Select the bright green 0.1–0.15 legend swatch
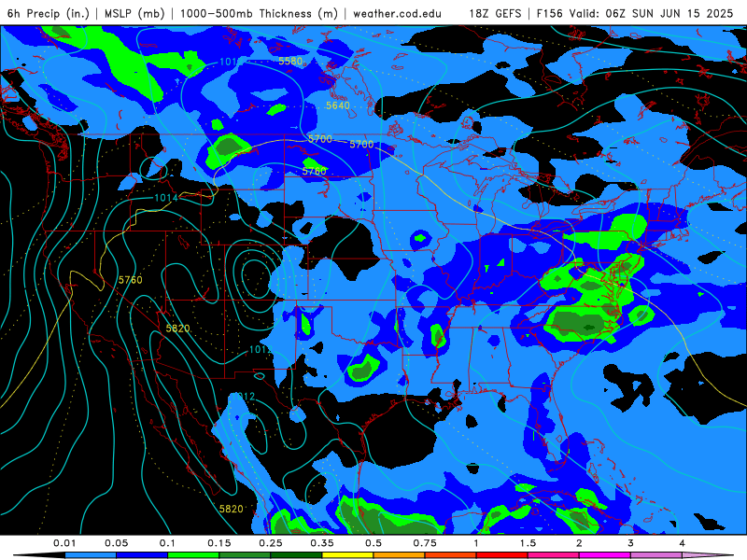 pos(193,555)
